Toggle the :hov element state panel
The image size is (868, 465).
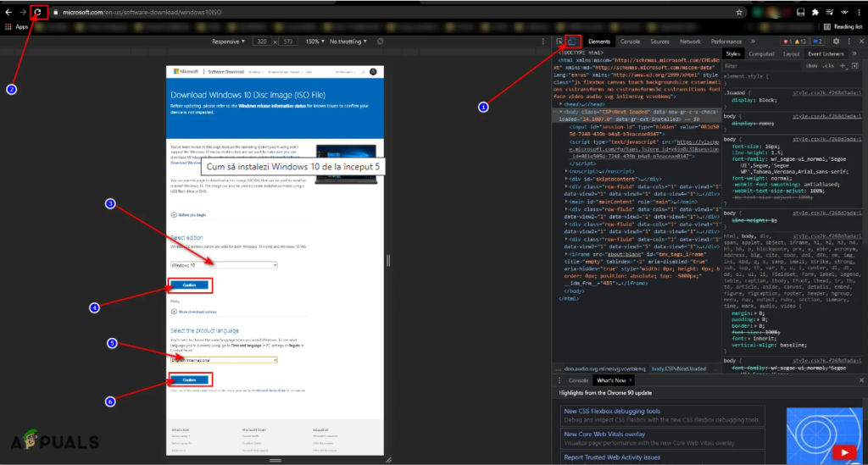(812, 65)
